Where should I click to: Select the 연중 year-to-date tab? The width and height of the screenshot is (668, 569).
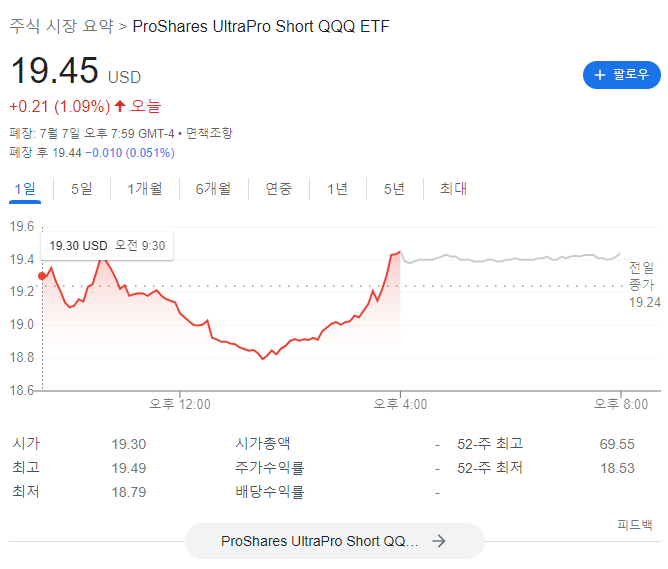pyautogui.click(x=279, y=189)
